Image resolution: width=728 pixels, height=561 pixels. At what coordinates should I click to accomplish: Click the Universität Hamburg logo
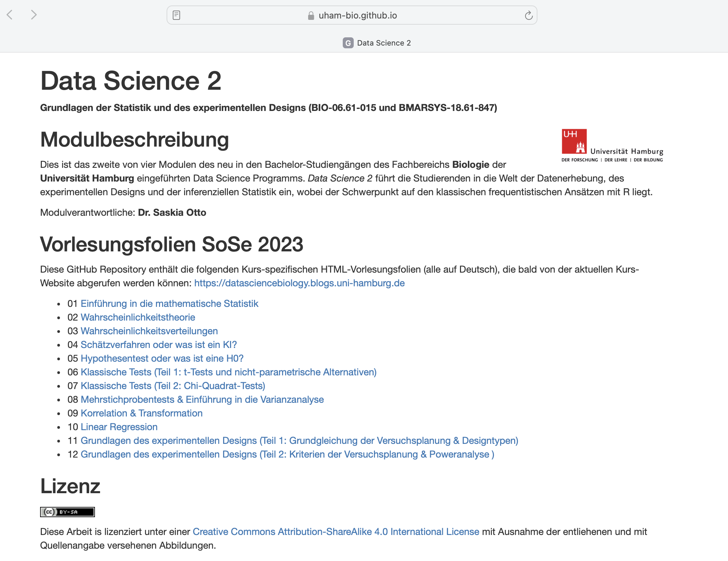[x=612, y=146]
